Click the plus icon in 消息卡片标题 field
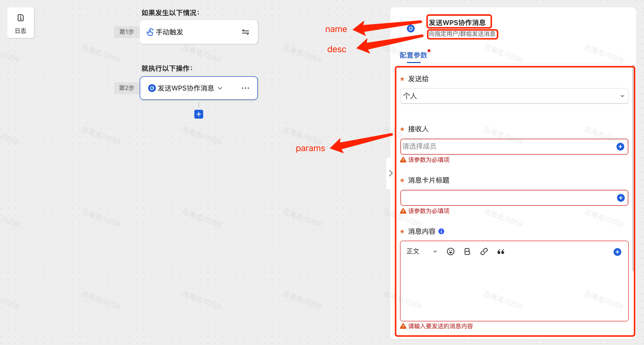Viewport: 644px width, 345px height. point(620,198)
